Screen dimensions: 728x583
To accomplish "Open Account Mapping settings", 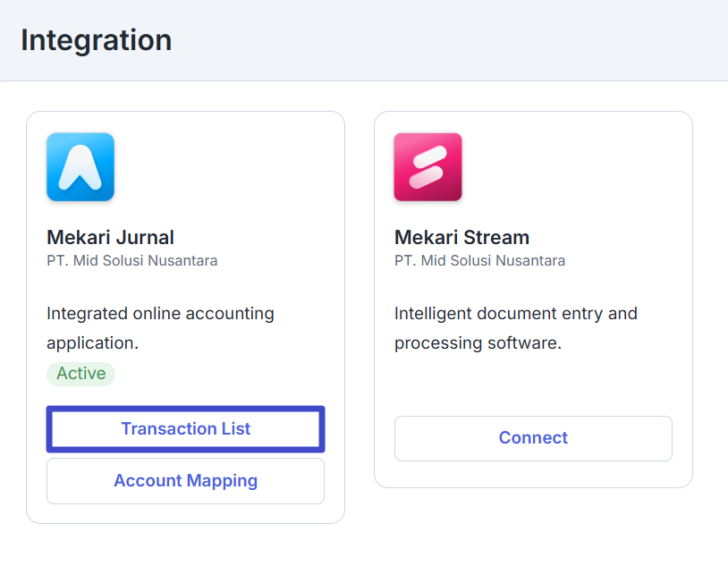I will click(x=185, y=481).
